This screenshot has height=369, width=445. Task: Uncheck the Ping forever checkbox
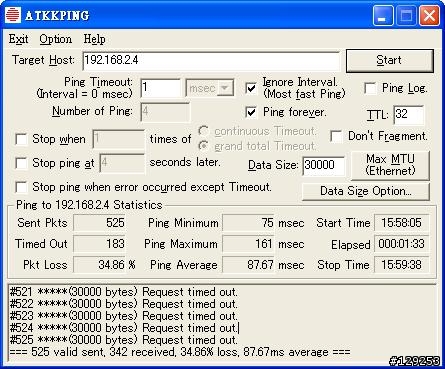point(251,112)
